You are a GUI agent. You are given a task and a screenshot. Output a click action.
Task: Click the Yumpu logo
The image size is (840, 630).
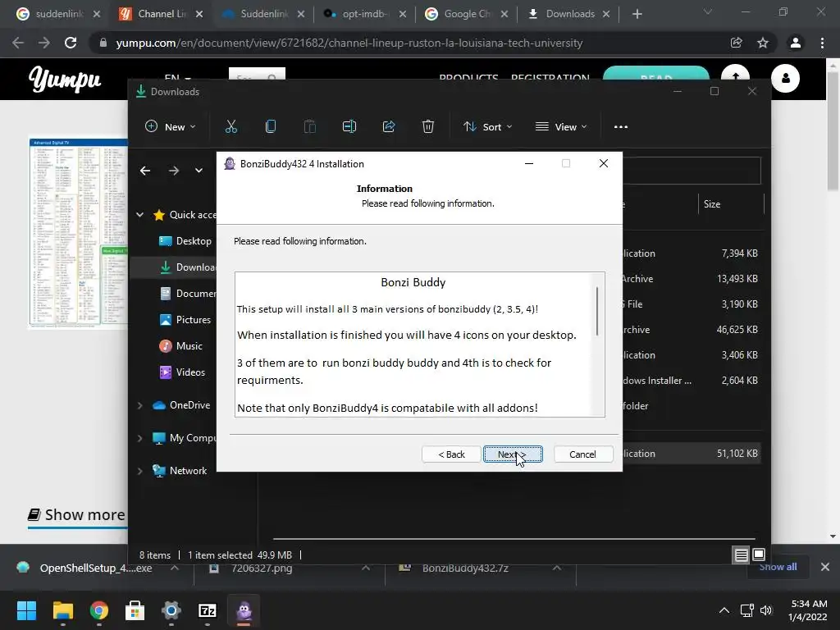[x=64, y=79]
